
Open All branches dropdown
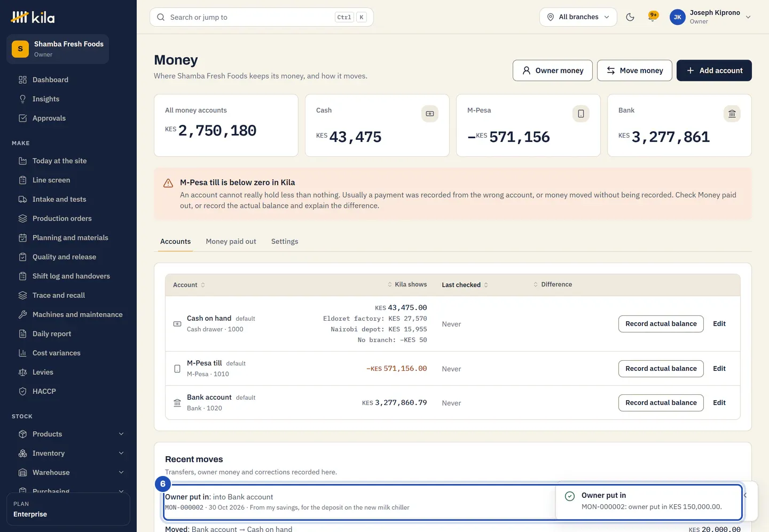click(578, 17)
